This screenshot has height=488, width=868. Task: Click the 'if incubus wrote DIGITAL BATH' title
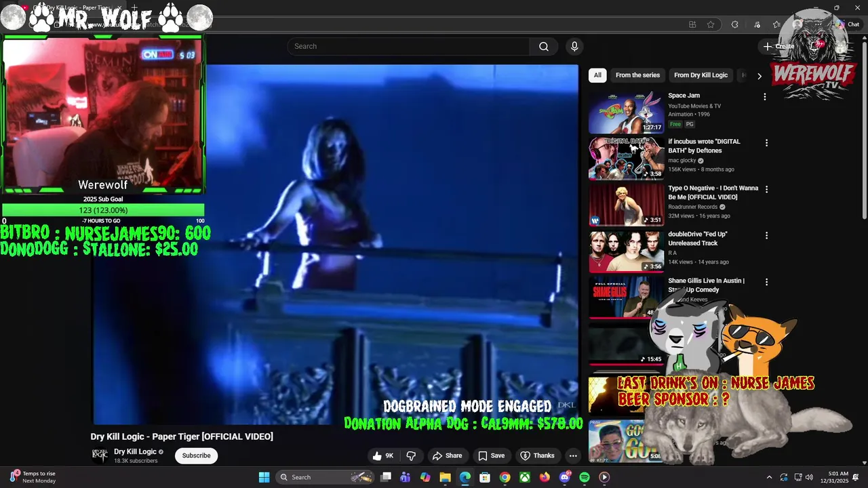point(704,146)
